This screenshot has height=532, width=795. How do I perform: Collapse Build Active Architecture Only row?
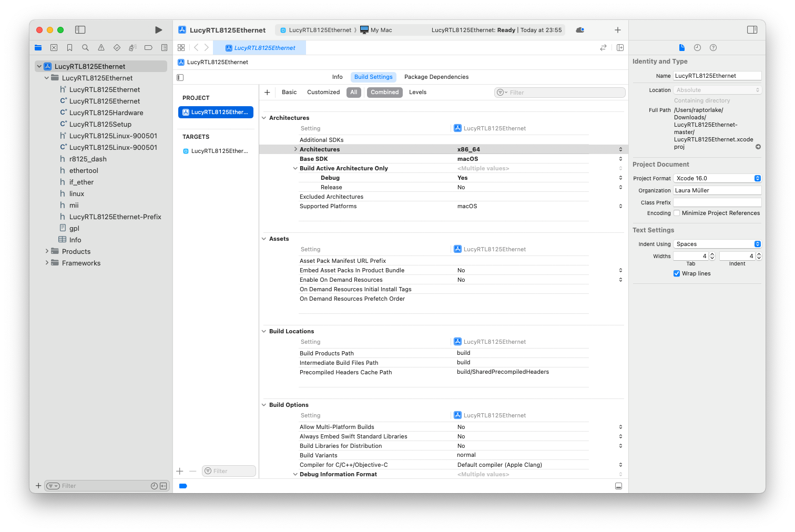point(295,169)
